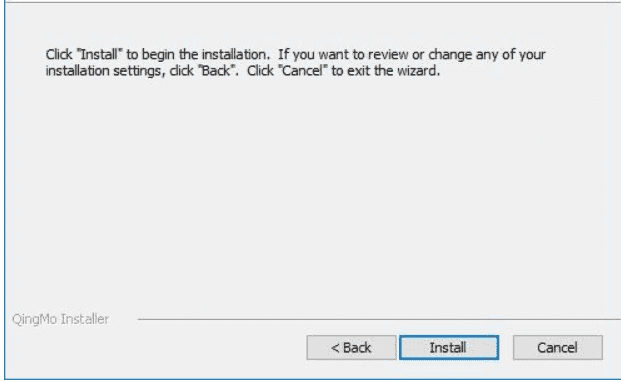Select the first line of instruction text

(295, 55)
